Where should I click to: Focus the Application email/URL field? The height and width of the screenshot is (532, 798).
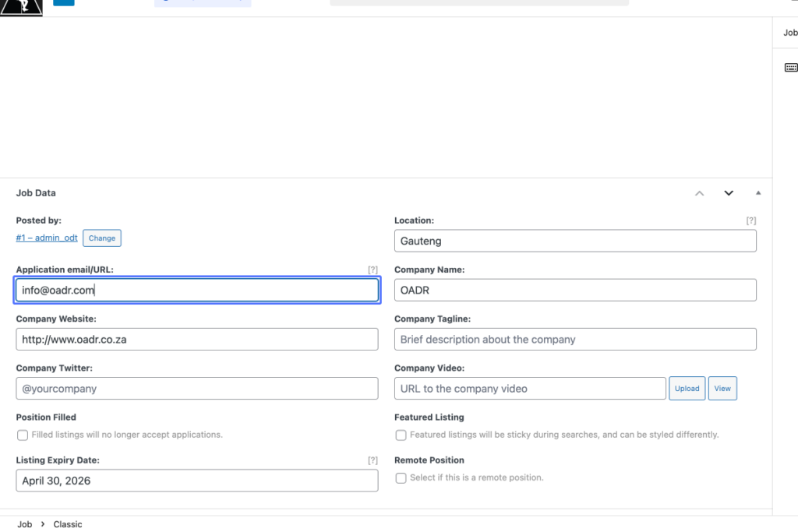pos(197,291)
